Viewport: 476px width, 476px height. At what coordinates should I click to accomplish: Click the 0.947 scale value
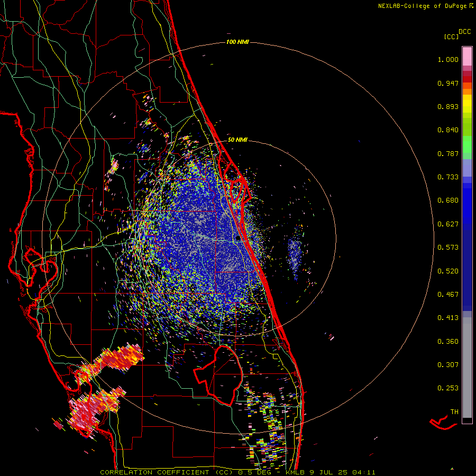point(448,83)
